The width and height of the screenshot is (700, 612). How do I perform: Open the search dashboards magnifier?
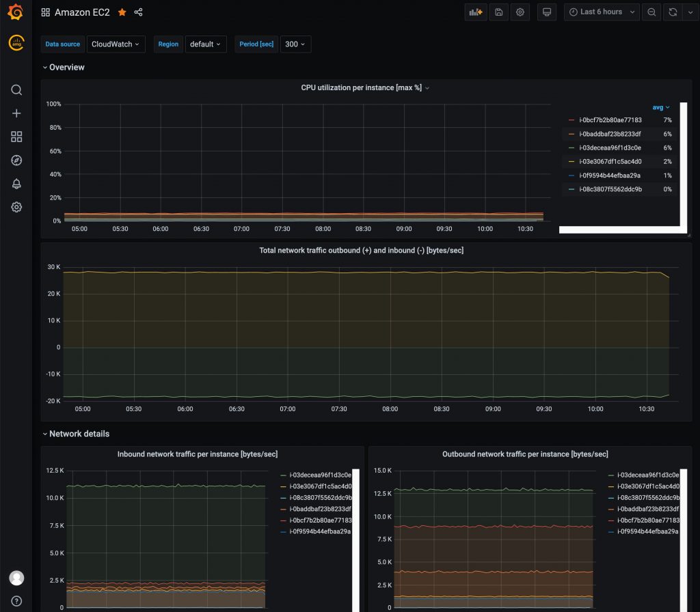pyautogui.click(x=16, y=90)
